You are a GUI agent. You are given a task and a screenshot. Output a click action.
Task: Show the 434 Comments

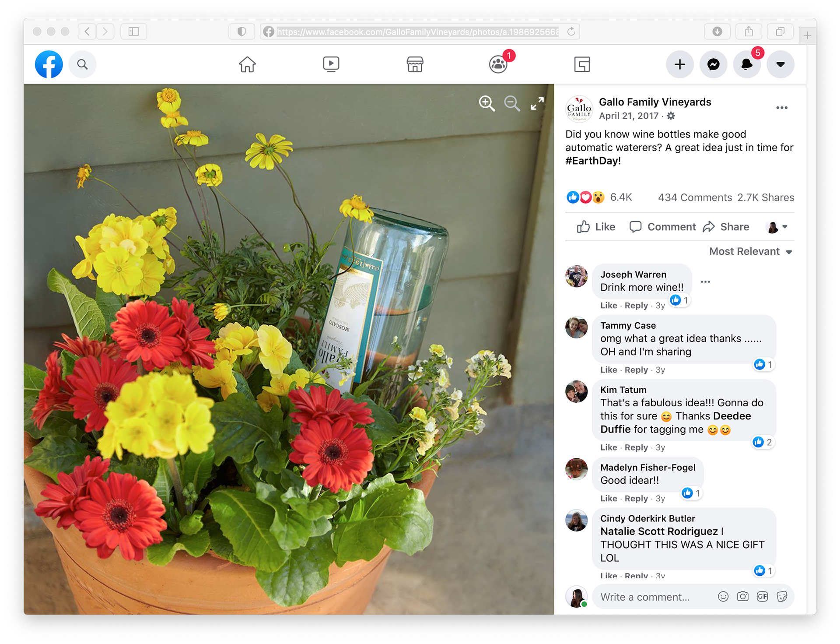click(695, 197)
